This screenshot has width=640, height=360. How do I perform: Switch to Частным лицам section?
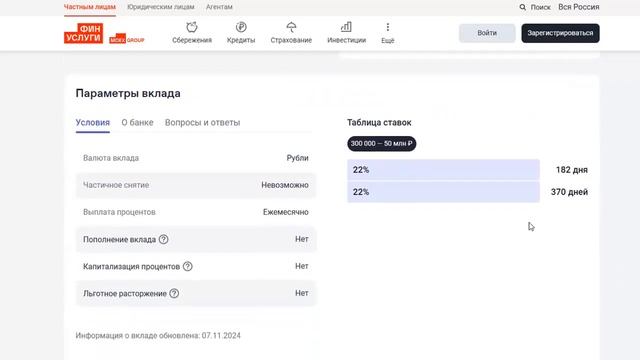[x=90, y=7]
